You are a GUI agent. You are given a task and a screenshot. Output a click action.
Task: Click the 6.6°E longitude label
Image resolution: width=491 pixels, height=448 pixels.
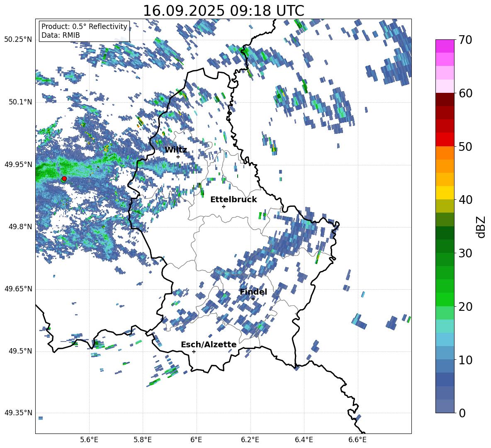(357, 440)
